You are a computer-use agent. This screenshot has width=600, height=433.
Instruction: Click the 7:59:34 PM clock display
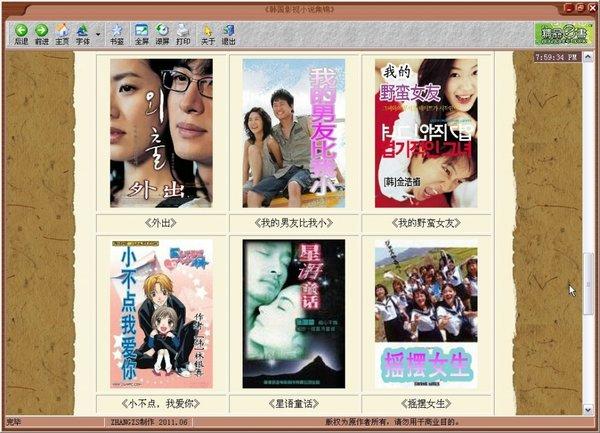(557, 57)
